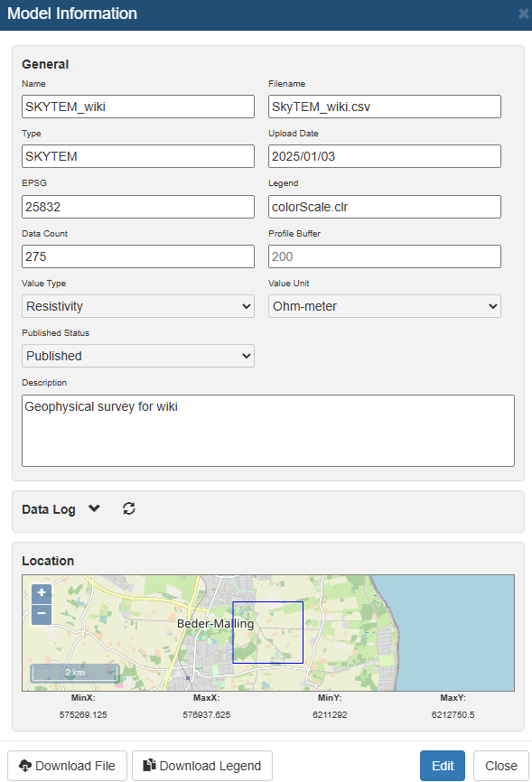The height and width of the screenshot is (782, 532).
Task: Click the blue Edit button
Action: pos(443,766)
